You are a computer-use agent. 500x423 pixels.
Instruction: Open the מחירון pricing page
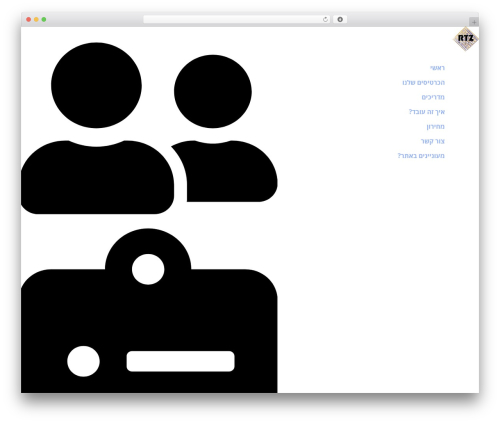(x=435, y=126)
